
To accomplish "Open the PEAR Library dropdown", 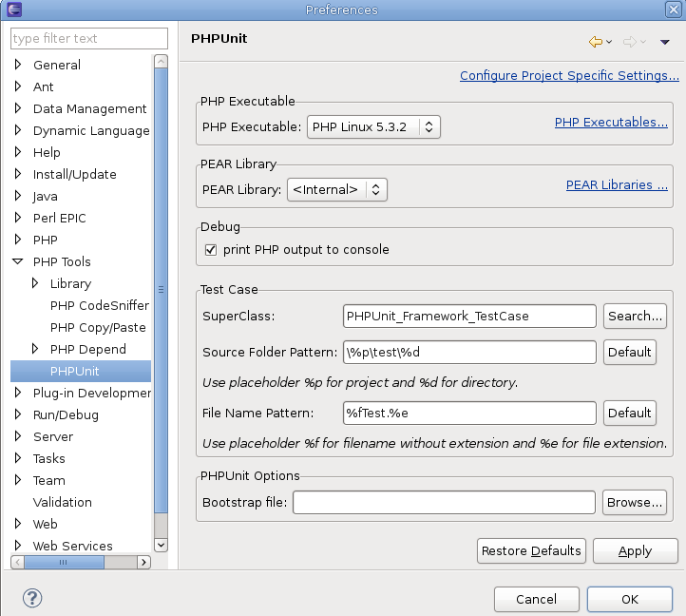I will click(x=336, y=189).
